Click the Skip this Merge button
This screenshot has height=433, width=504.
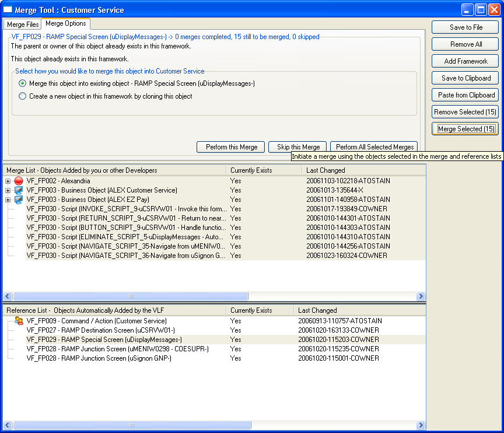[298, 147]
